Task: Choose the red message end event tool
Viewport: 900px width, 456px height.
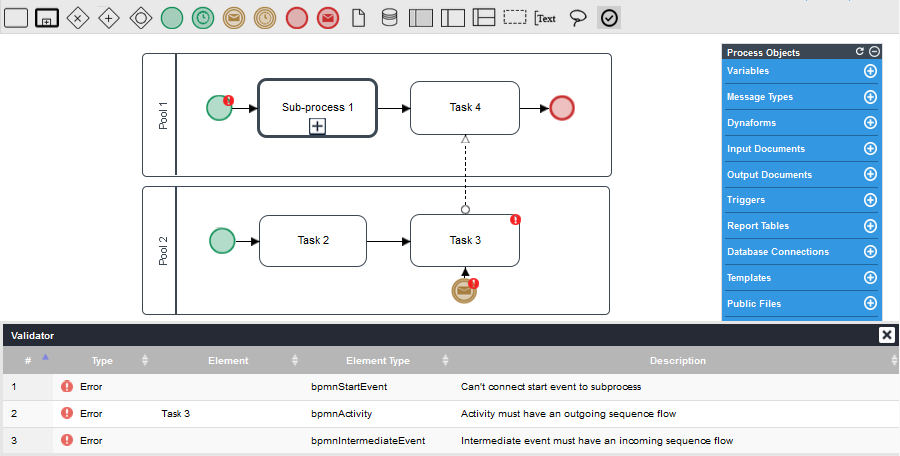Action: pyautogui.click(x=327, y=17)
